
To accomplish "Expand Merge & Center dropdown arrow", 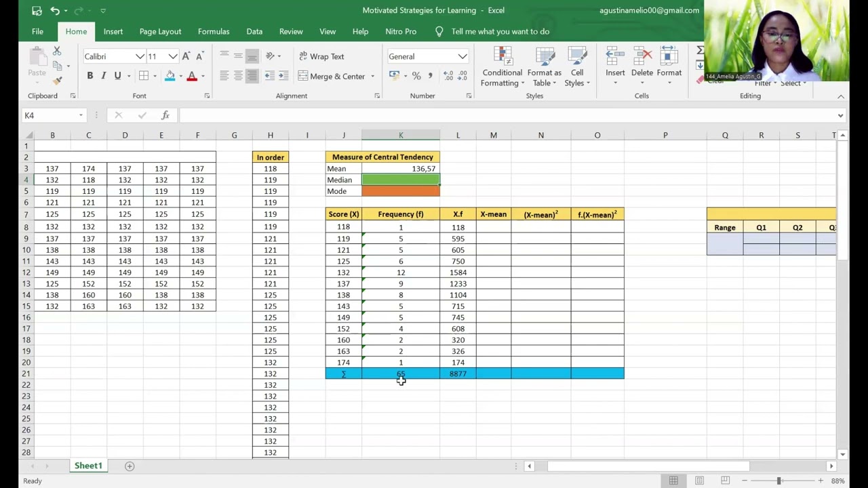I will click(372, 76).
